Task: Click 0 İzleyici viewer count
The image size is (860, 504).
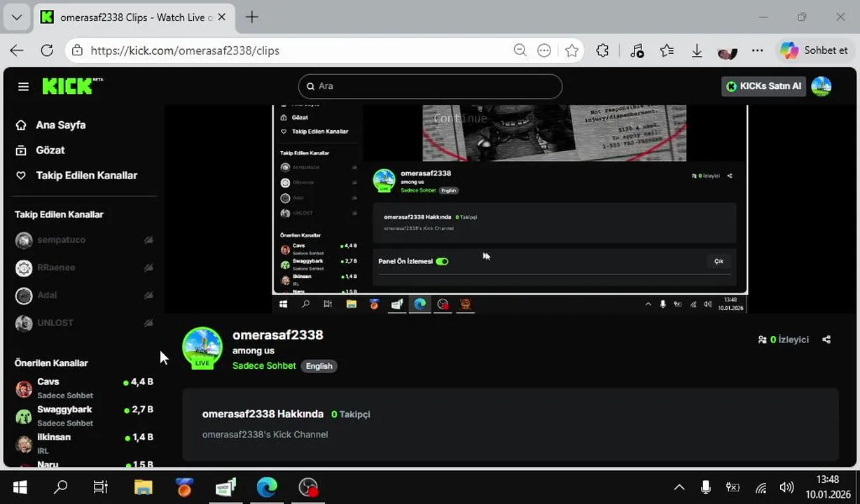Action: (x=784, y=339)
